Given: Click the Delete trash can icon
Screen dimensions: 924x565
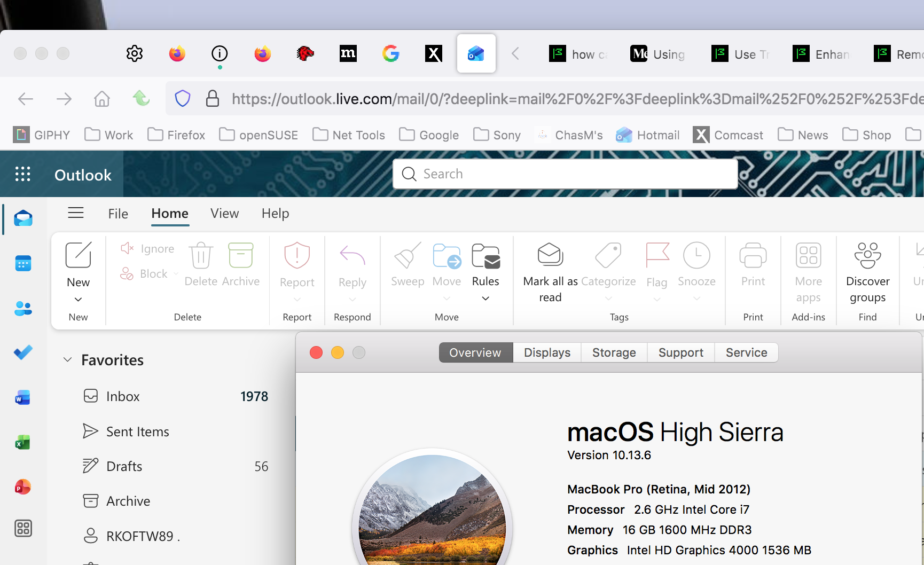Looking at the screenshot, I should (201, 255).
